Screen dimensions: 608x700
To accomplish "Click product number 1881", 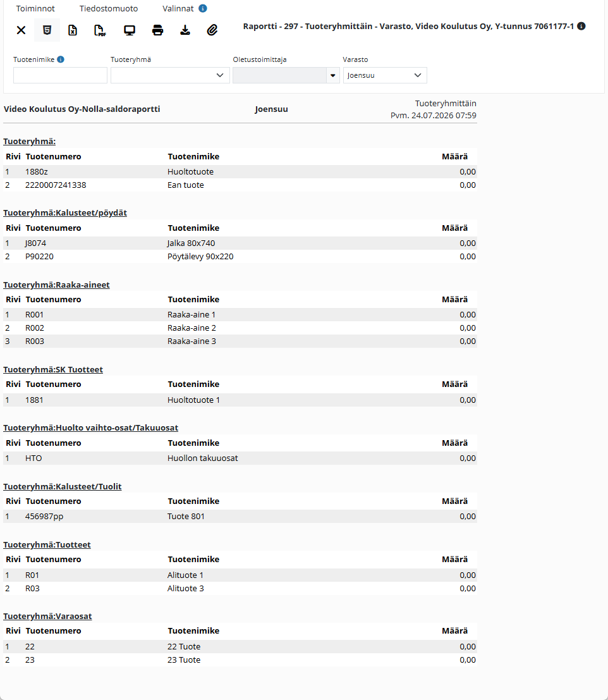I will tap(34, 400).
